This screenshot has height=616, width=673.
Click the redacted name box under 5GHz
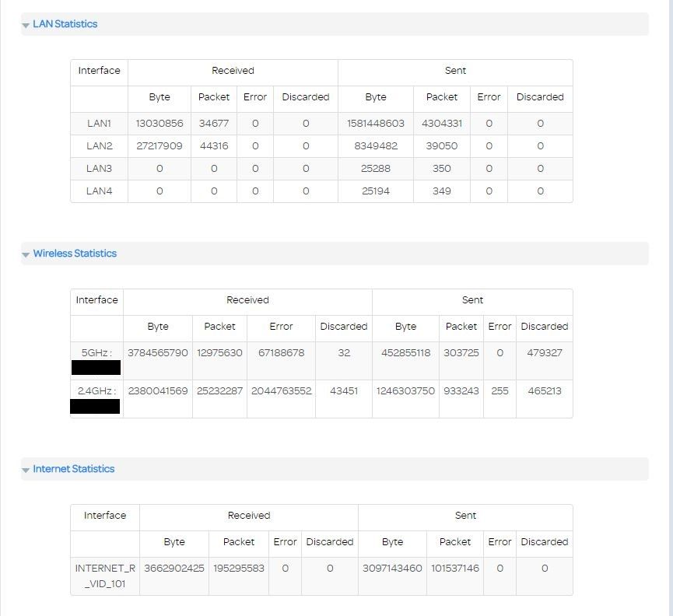[x=96, y=368]
